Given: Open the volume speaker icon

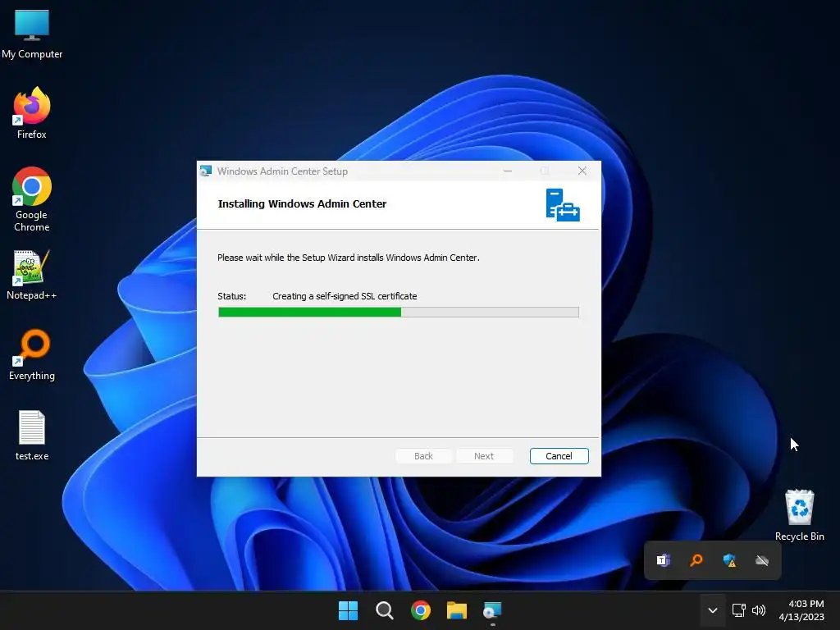Looking at the screenshot, I should pyautogui.click(x=759, y=610).
